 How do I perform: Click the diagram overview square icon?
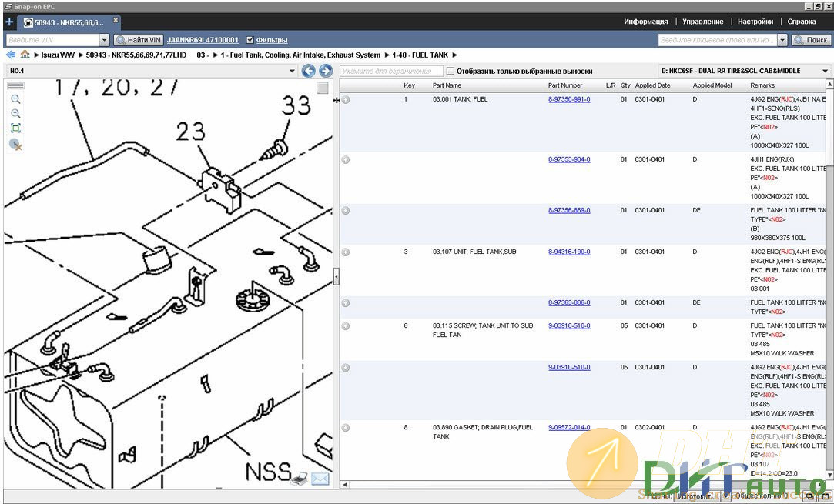[323, 88]
